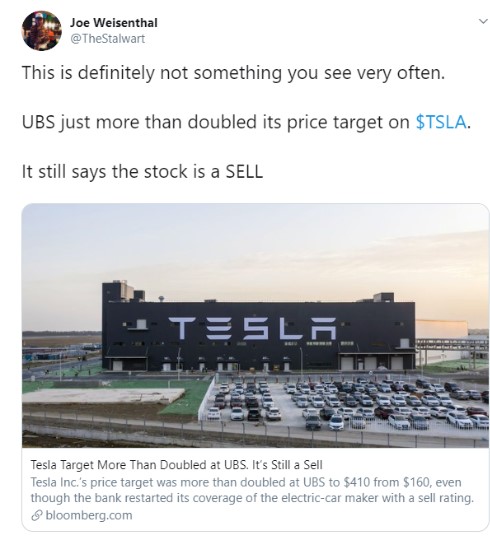
Task: Click the article description about $410 price target
Action: [x=252, y=490]
